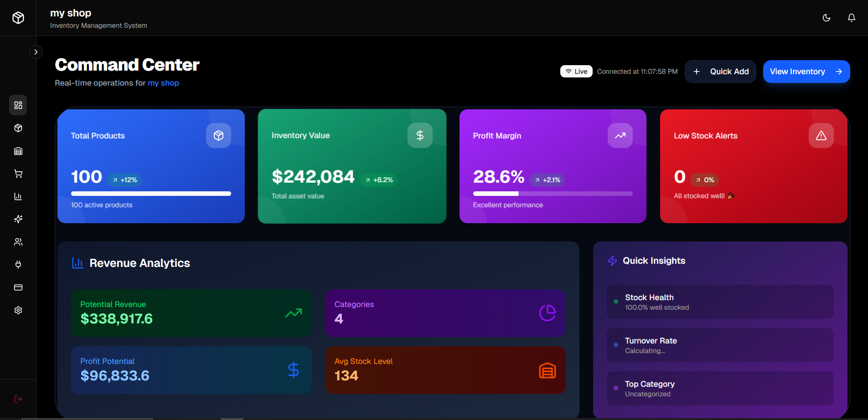Image resolution: width=868 pixels, height=420 pixels.
Task: Open the Products section from the sidebar
Action: coord(18,128)
